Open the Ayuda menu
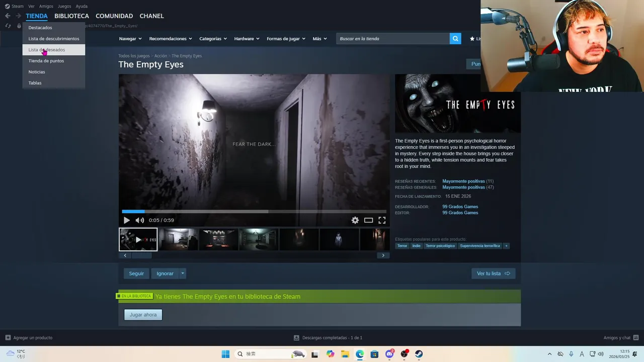This screenshot has height=362, width=644. pyautogui.click(x=82, y=6)
